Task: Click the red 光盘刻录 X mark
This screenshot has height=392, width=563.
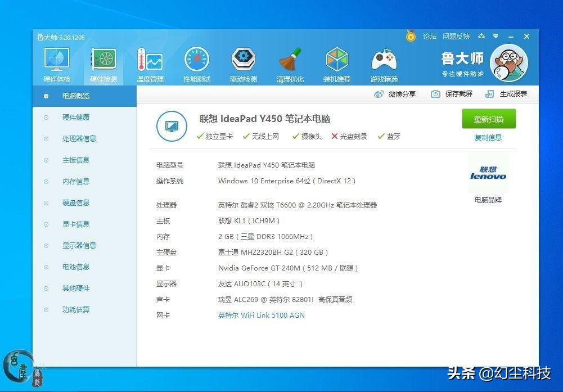Action: (336, 136)
